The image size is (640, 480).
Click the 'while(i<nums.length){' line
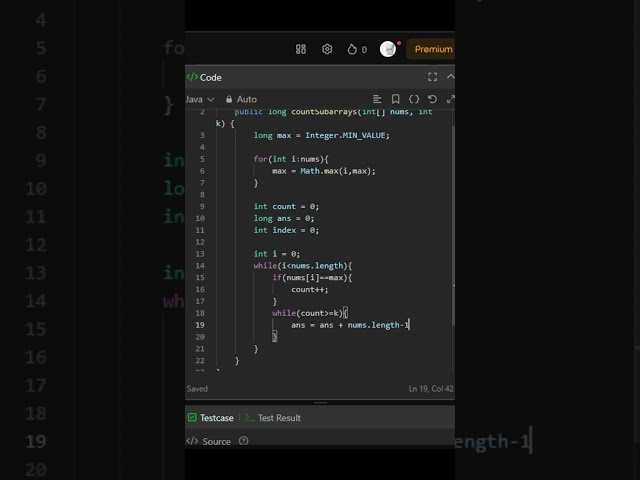pyautogui.click(x=302, y=266)
